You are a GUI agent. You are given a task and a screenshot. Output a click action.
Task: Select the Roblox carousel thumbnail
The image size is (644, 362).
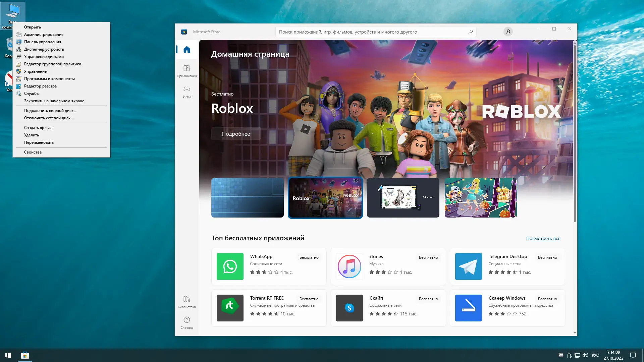click(x=325, y=198)
